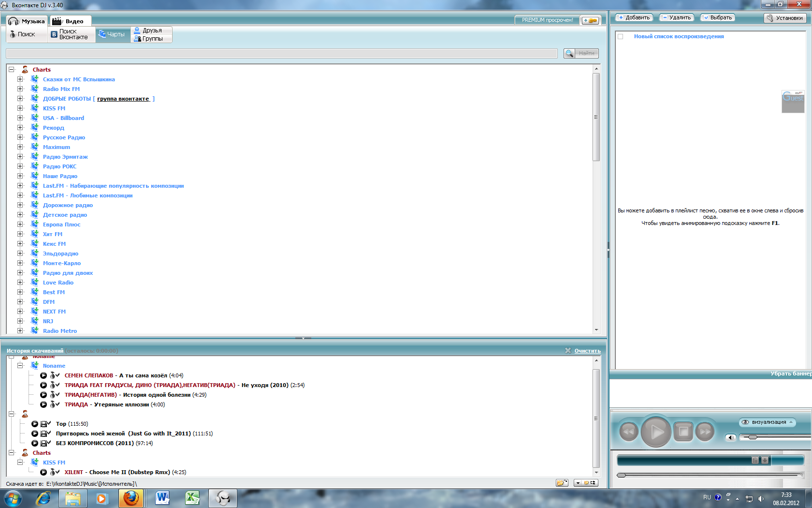Click video file icon beside Top (115:50)

pos(45,424)
